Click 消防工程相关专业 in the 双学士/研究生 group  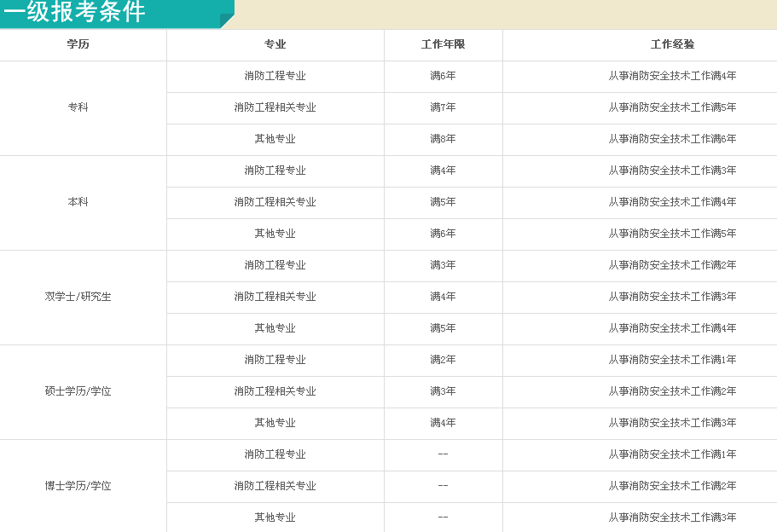click(275, 296)
